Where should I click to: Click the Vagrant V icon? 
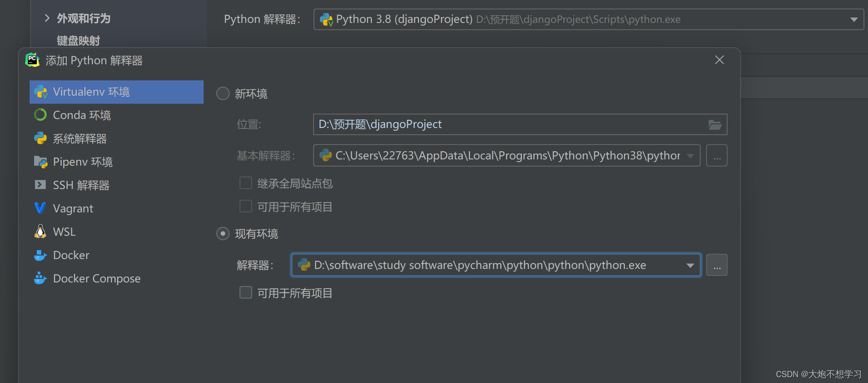tap(40, 208)
